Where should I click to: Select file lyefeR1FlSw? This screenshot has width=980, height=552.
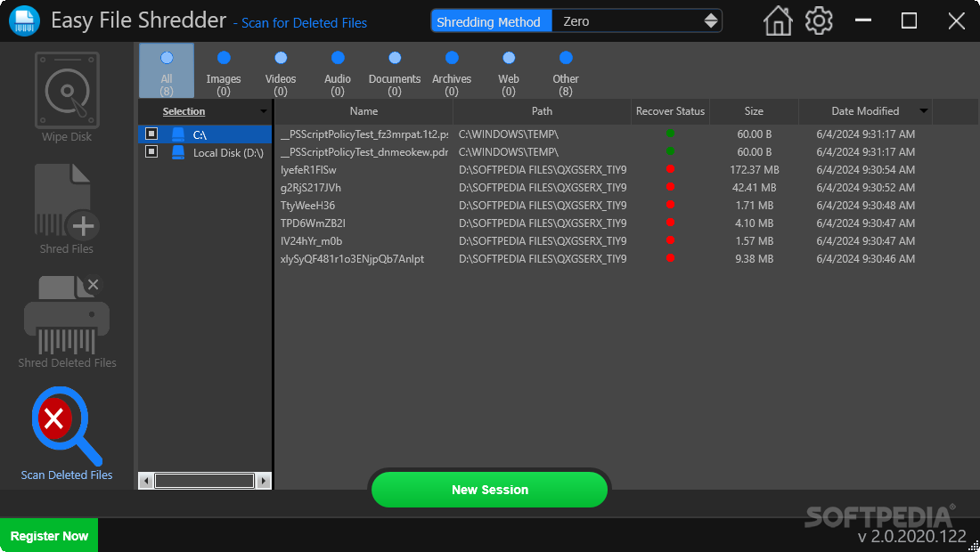(308, 170)
